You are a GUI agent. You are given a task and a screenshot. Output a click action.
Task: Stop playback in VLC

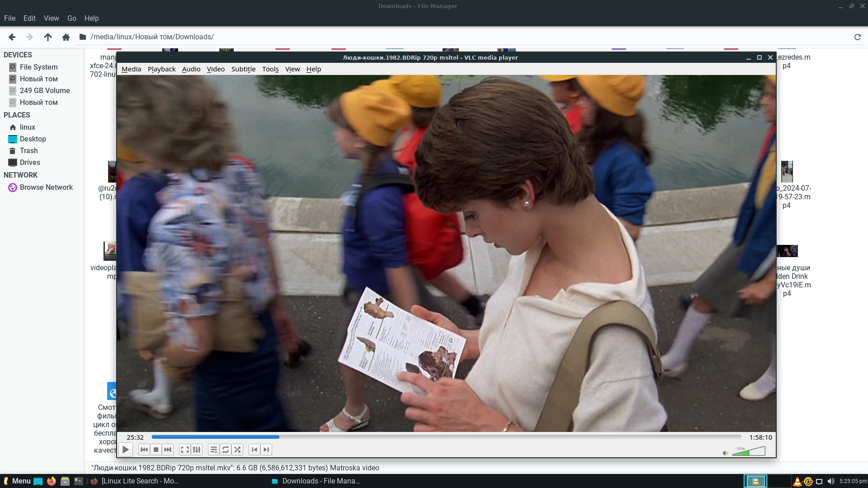click(x=156, y=450)
